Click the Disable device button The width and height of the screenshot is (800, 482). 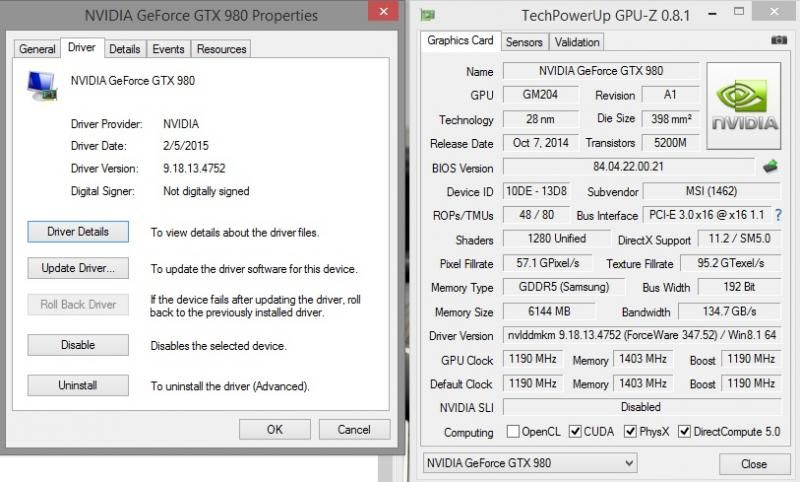pyautogui.click(x=78, y=345)
